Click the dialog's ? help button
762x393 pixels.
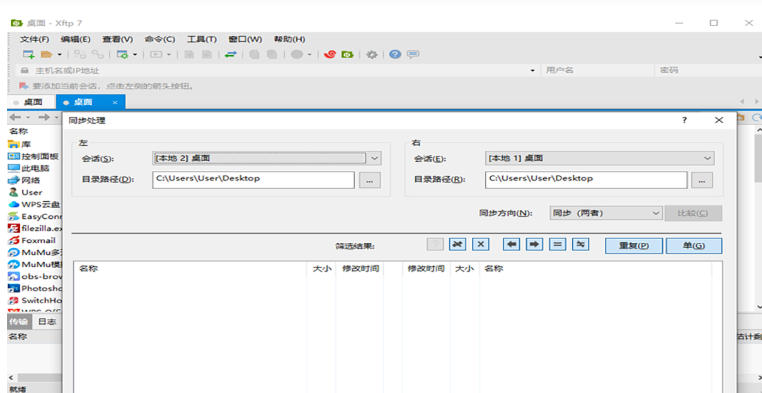(x=684, y=120)
